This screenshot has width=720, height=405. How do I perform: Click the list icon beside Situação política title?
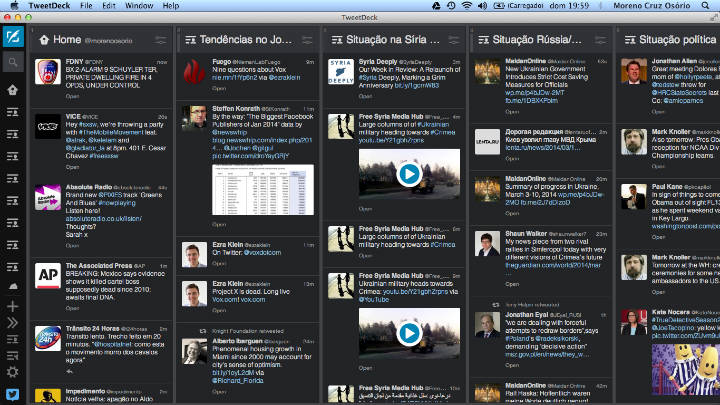630,40
